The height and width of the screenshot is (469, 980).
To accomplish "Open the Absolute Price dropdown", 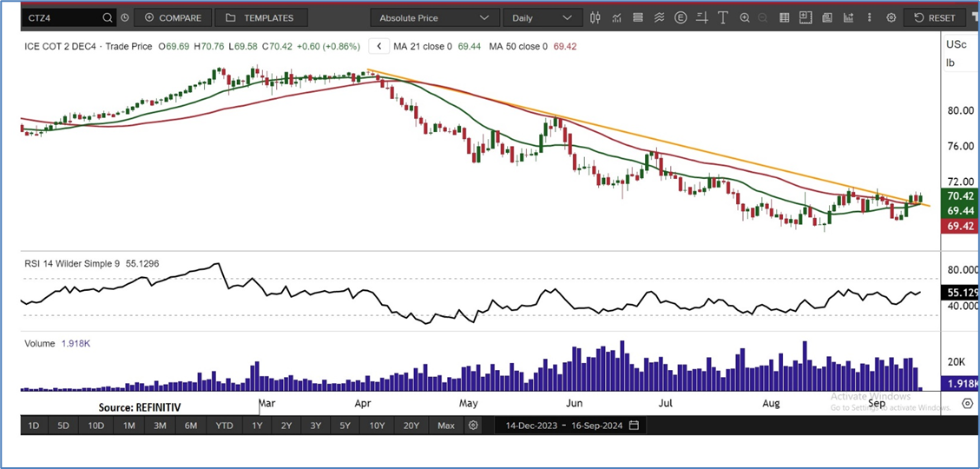I will [x=434, y=18].
